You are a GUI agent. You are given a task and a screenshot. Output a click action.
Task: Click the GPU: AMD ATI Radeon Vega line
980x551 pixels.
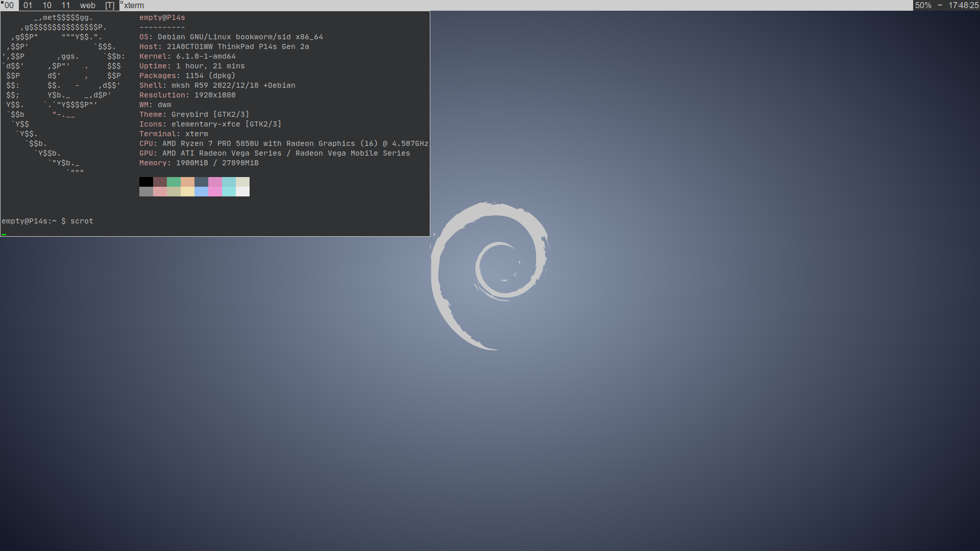coord(275,153)
